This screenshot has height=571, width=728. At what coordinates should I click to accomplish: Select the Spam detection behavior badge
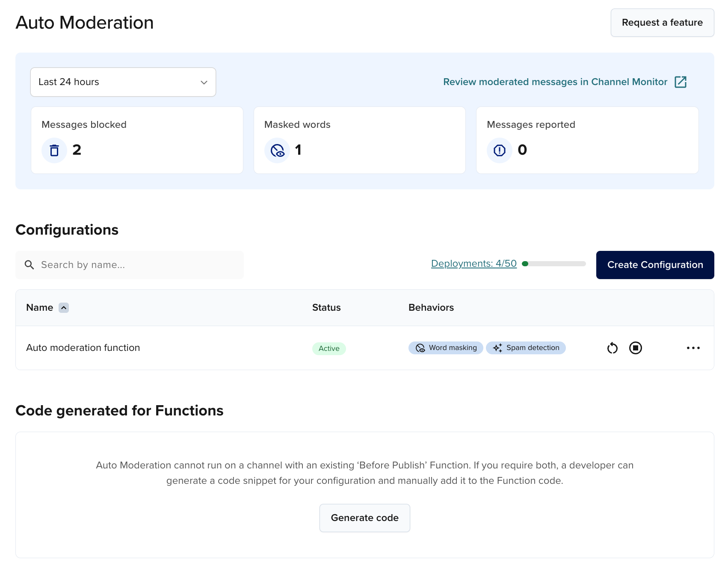526,348
